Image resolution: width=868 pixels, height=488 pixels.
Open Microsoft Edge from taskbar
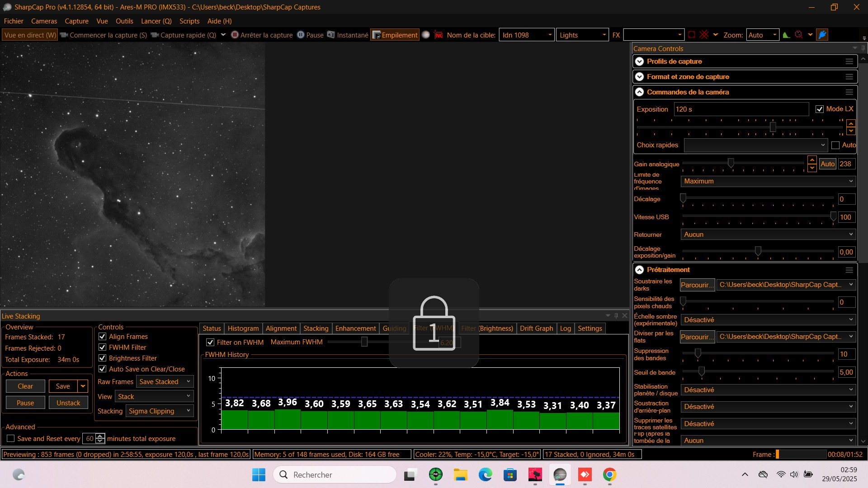[485, 474]
